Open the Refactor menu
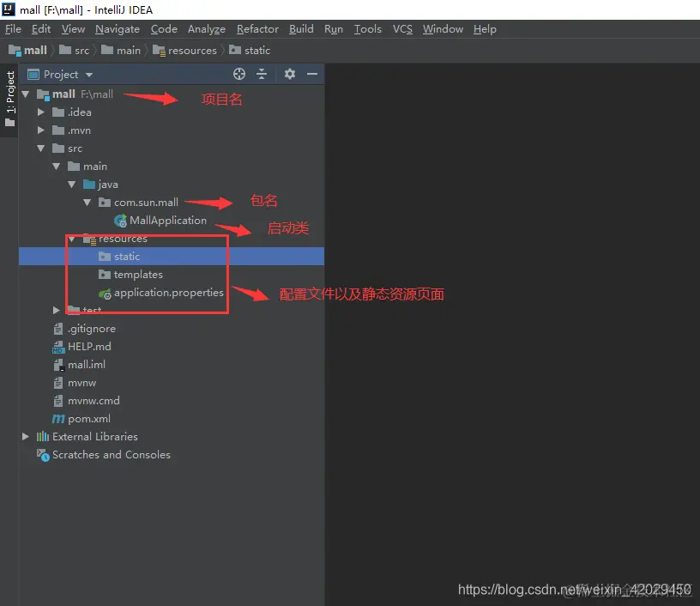700x606 pixels. pyautogui.click(x=257, y=29)
